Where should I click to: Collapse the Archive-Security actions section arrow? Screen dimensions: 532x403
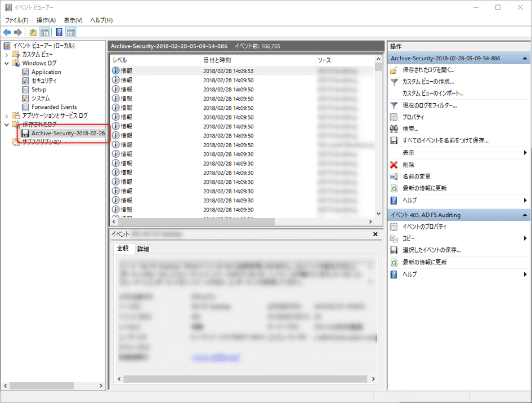(x=526, y=58)
